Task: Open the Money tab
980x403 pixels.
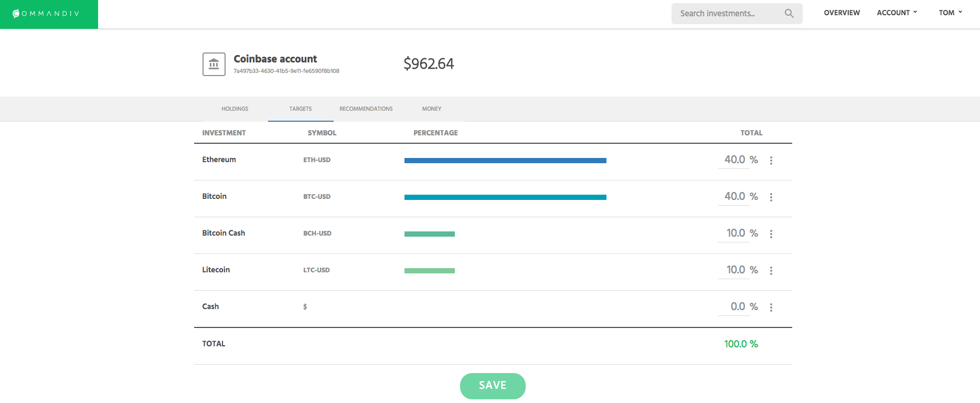Action: 432,109
